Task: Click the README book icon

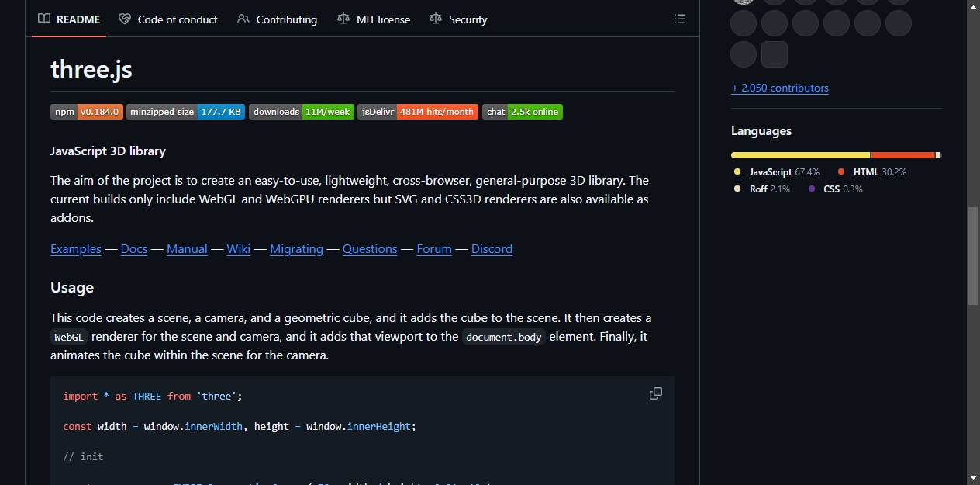Action: [44, 19]
